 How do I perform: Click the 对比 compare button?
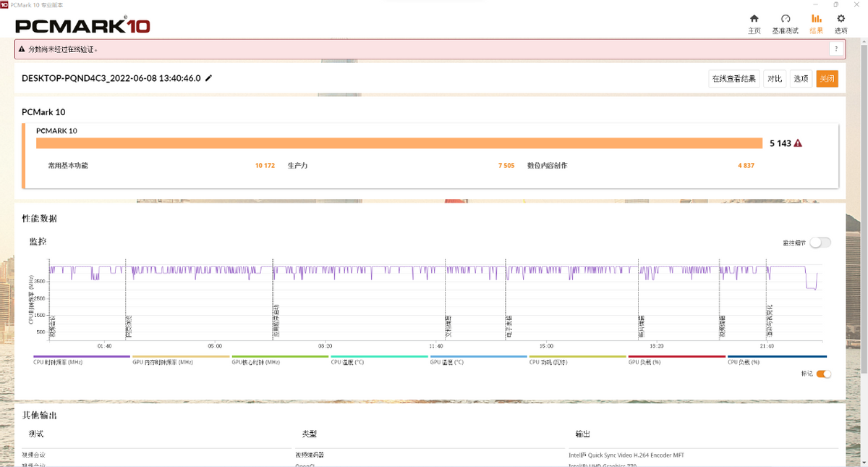(x=775, y=79)
